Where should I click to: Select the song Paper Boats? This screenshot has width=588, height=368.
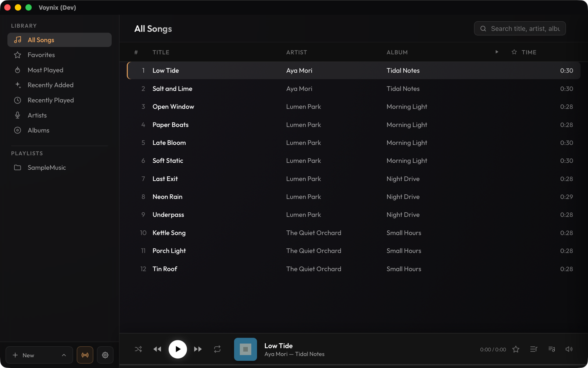pos(354,125)
